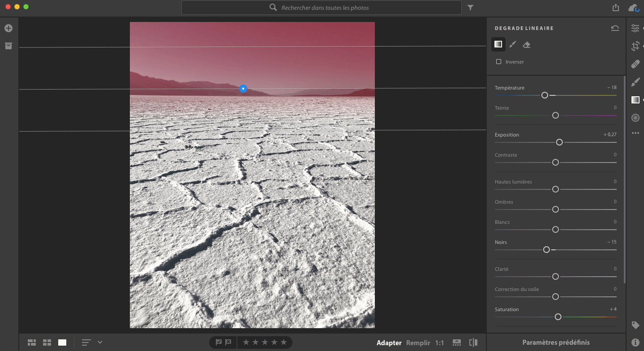Open the edit sliders panel icon

click(x=635, y=28)
